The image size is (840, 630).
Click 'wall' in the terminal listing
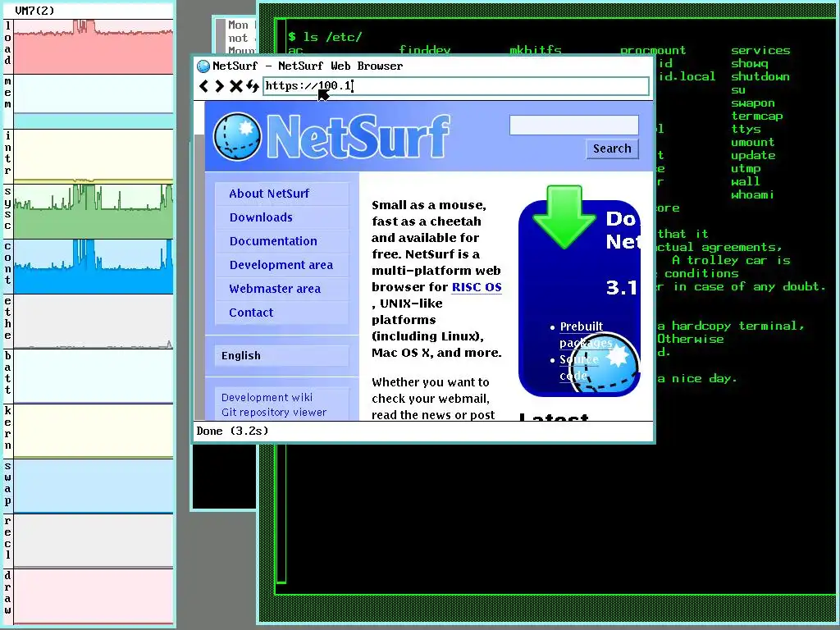coord(745,181)
